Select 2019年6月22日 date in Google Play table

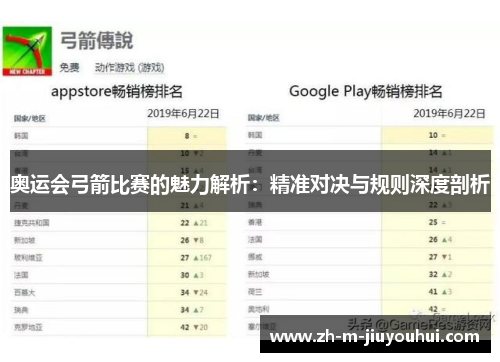(449, 114)
